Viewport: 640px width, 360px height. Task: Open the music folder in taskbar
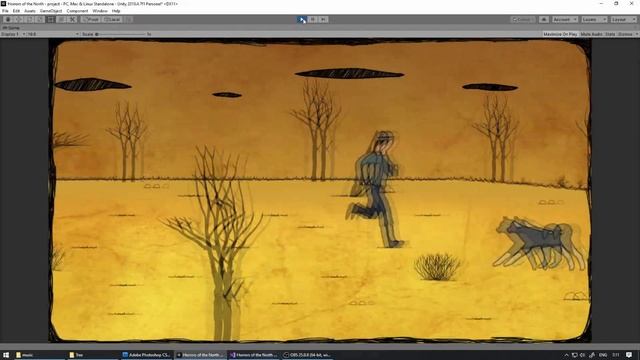point(39,355)
